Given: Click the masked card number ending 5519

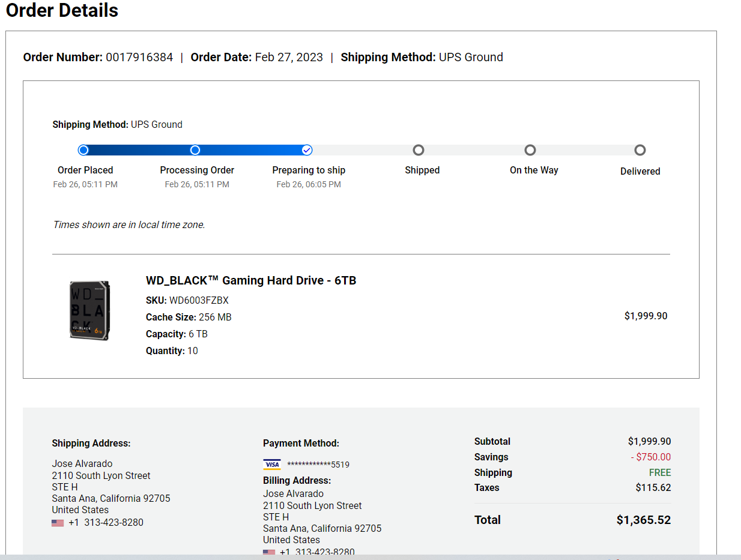Looking at the screenshot, I should coord(318,465).
